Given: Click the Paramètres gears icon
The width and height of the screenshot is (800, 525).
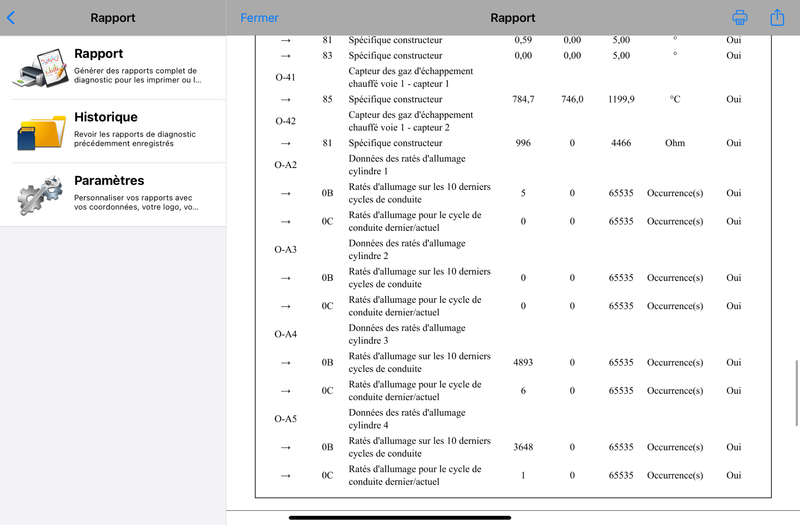Looking at the screenshot, I should [40, 195].
